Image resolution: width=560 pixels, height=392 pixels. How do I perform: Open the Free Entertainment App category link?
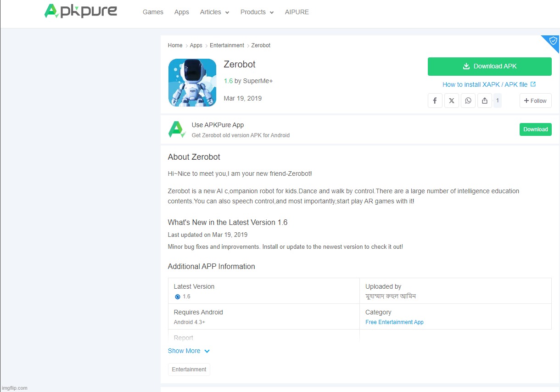coord(394,322)
